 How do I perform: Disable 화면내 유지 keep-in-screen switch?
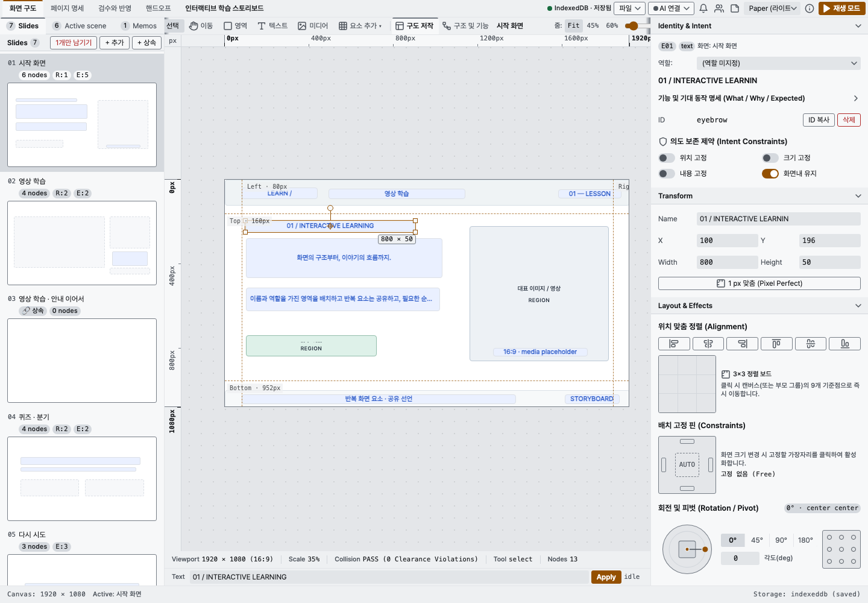(x=770, y=174)
